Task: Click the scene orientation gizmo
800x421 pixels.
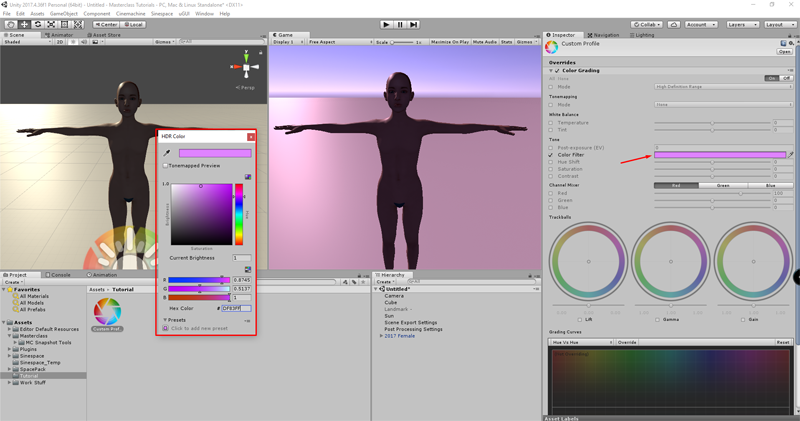Action: (246, 67)
